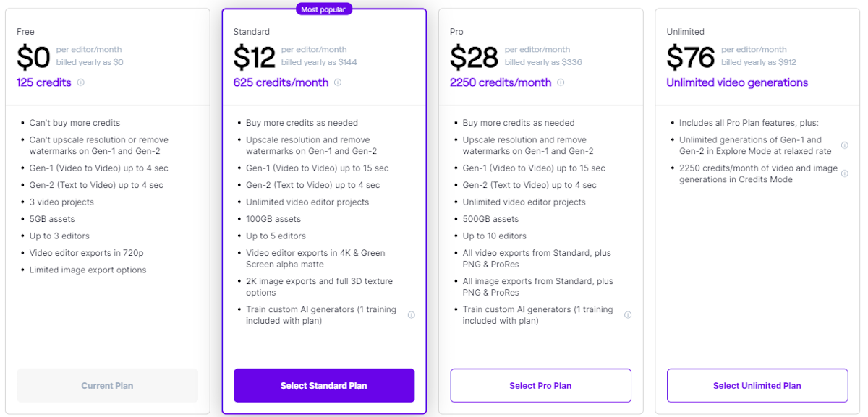868x417 pixels.
Task: Click the info icon next to 125 credits
Action: 80,82
